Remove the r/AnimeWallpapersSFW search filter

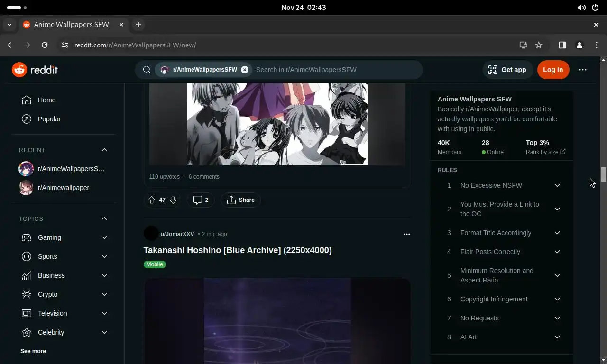click(245, 70)
